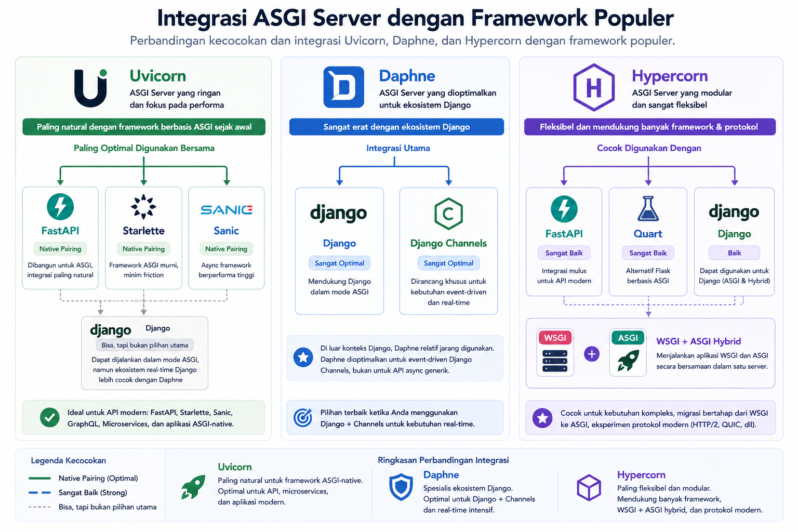Click the 'Cocok Digunakan Dengan' heading
The width and height of the screenshot is (798, 532).
tap(649, 148)
